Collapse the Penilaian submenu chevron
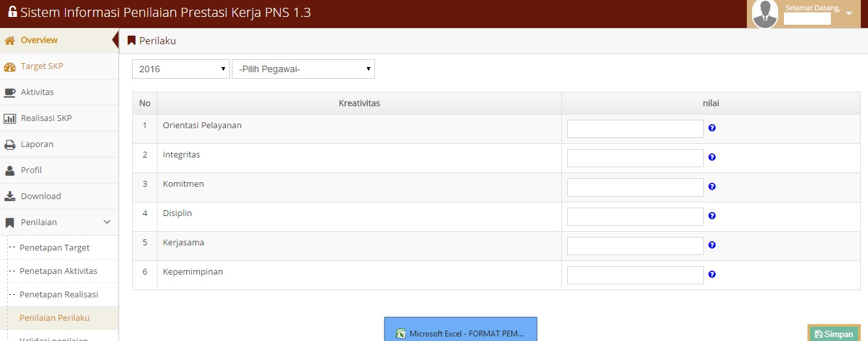 [107, 223]
